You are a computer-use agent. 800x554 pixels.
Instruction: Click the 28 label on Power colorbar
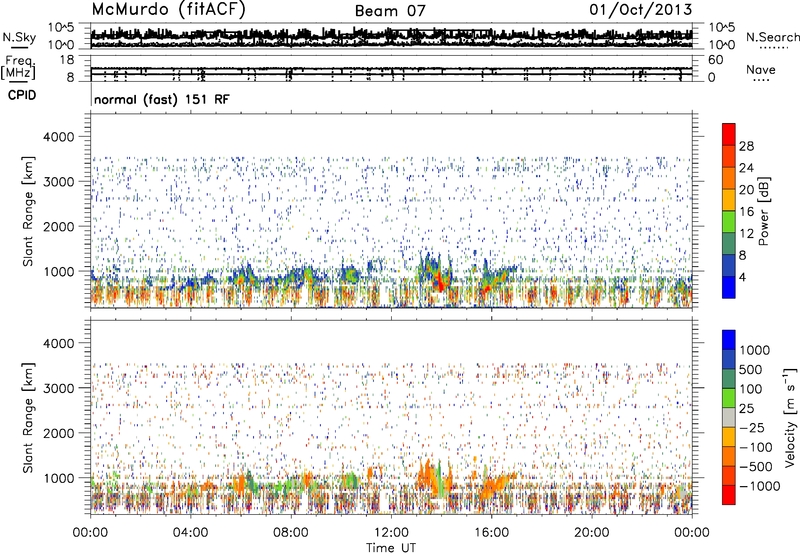(x=746, y=146)
